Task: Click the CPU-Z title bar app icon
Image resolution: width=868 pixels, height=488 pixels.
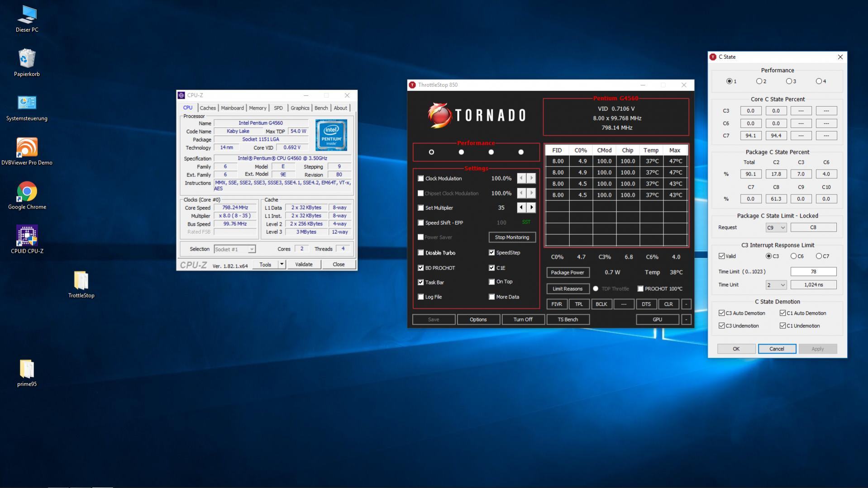Action: click(181, 95)
